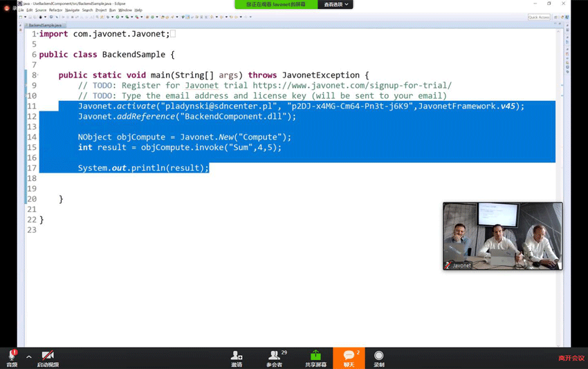The height and width of the screenshot is (369, 588).
Task: Open the View Options (查看选项) dropdown
Action: pyautogui.click(x=336, y=5)
